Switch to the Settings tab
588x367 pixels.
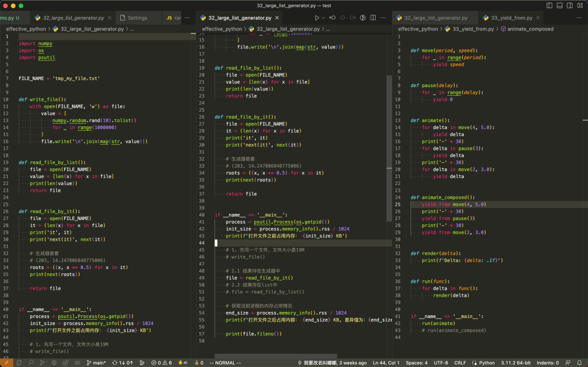pyautogui.click(x=137, y=18)
